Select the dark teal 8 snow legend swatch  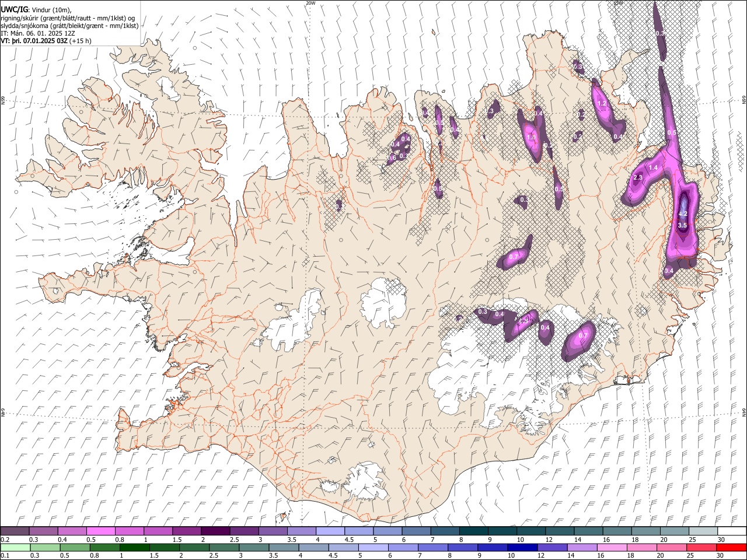tap(473, 531)
